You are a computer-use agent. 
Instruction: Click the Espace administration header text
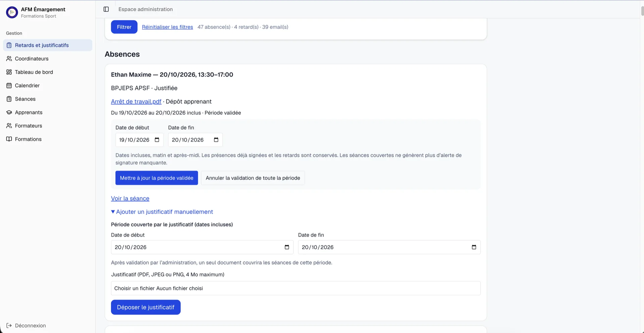point(146,9)
